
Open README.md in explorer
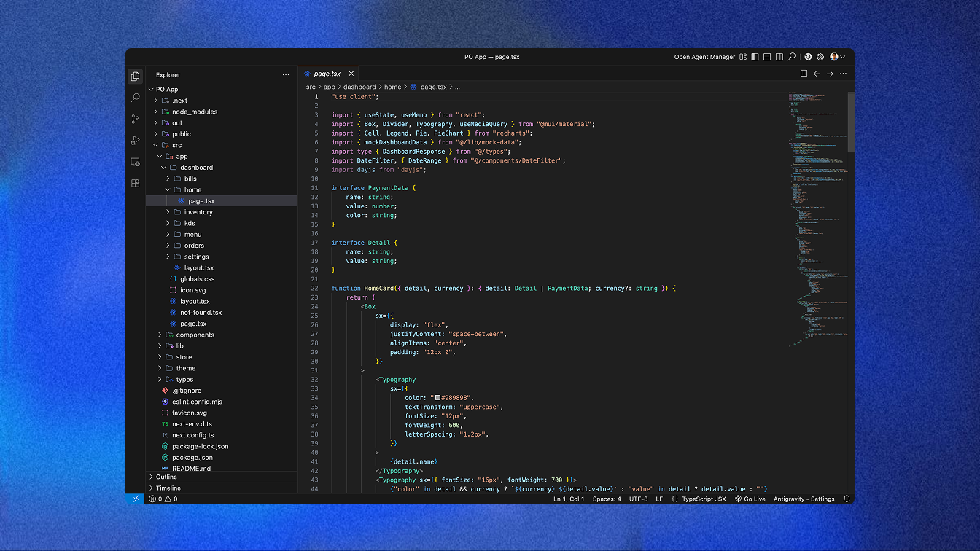222,469
